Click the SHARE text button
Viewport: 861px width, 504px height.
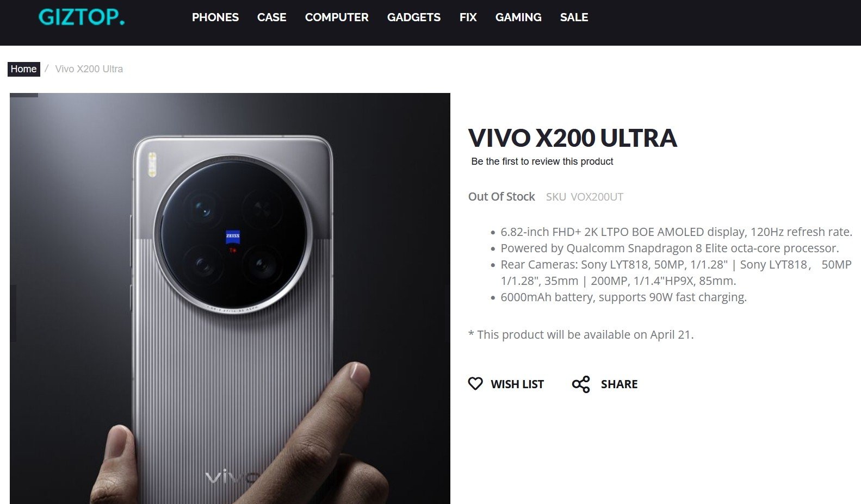619,384
